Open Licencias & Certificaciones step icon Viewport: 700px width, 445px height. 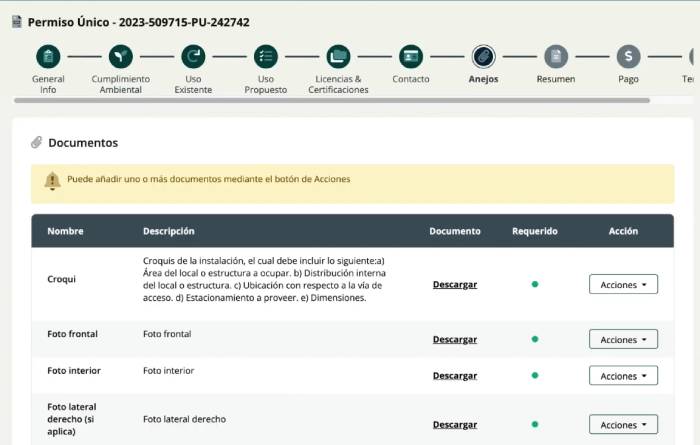click(338, 57)
